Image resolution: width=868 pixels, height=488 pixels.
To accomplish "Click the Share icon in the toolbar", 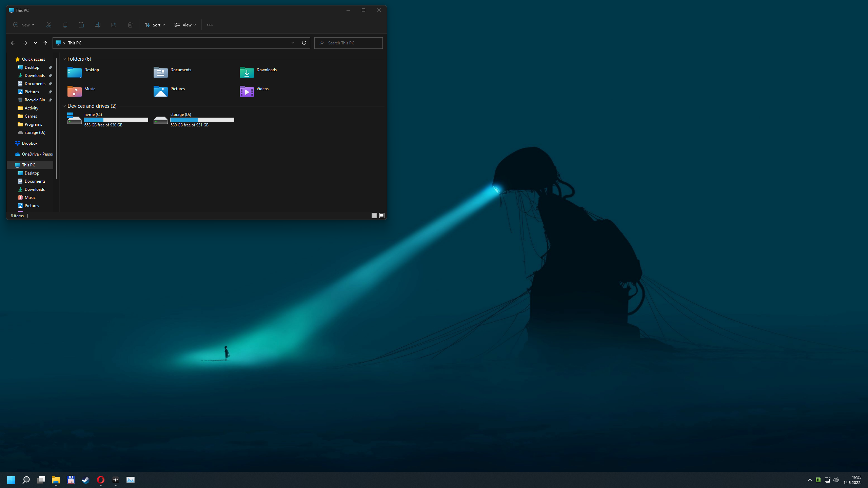I will click(x=114, y=25).
